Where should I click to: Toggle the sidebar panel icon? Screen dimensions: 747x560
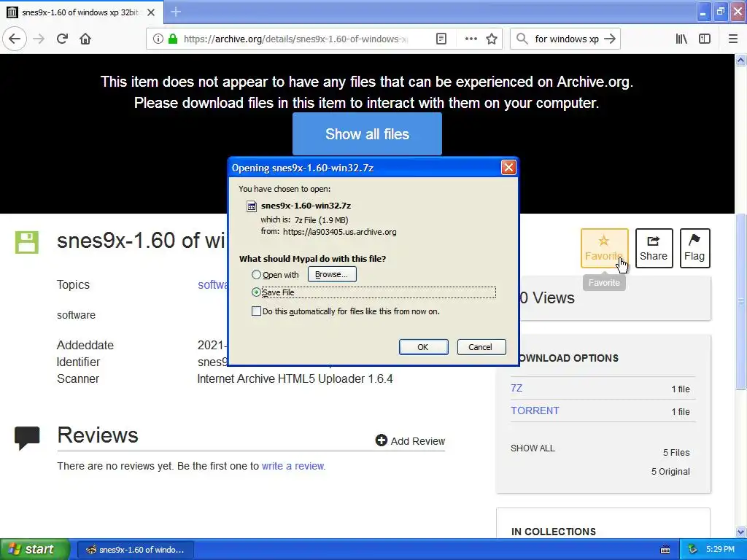tap(705, 39)
